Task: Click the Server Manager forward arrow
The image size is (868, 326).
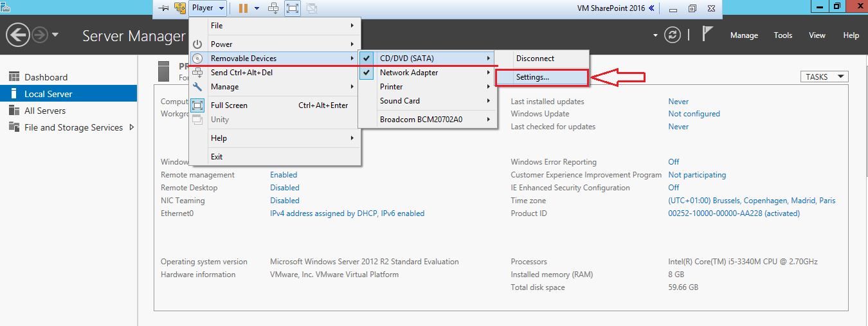Action: click(40, 35)
